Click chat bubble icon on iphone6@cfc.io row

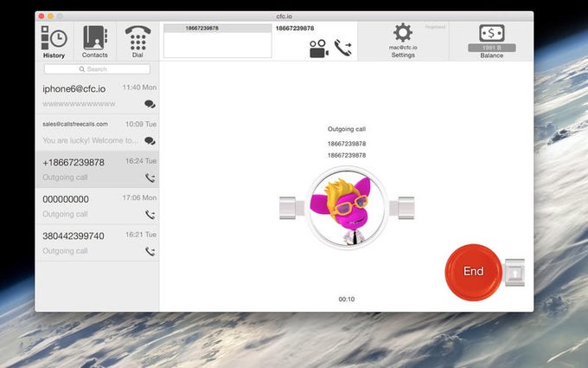coord(150,104)
